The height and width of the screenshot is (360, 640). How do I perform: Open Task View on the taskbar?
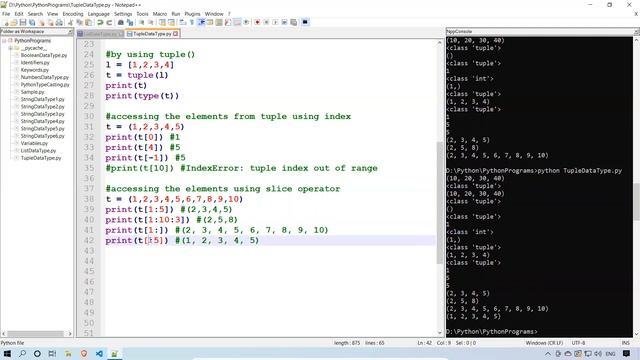(52, 353)
